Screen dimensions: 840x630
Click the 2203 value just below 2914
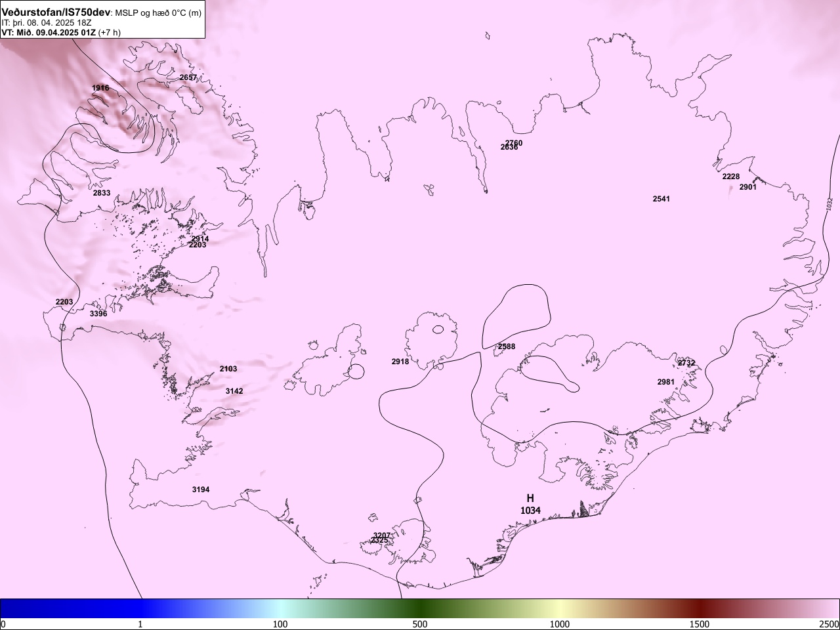[198, 245]
